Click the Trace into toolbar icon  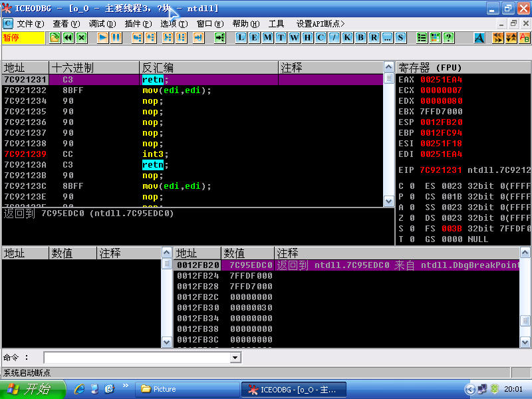168,37
